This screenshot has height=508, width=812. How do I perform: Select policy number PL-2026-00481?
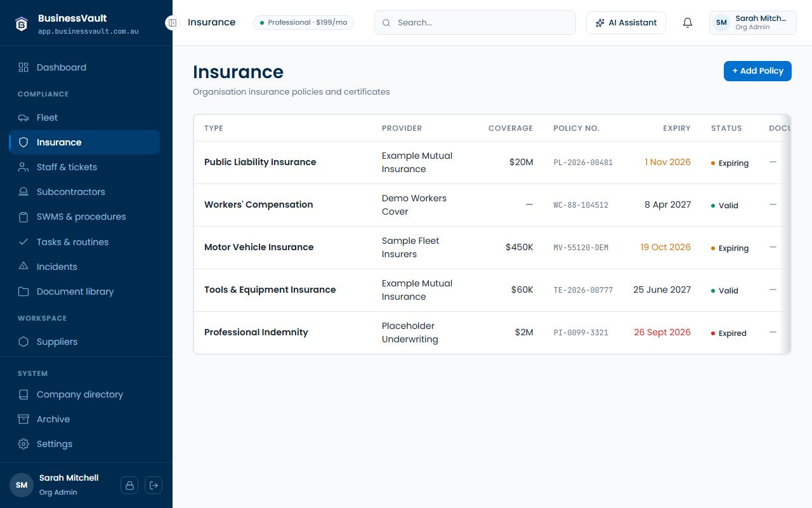click(583, 163)
